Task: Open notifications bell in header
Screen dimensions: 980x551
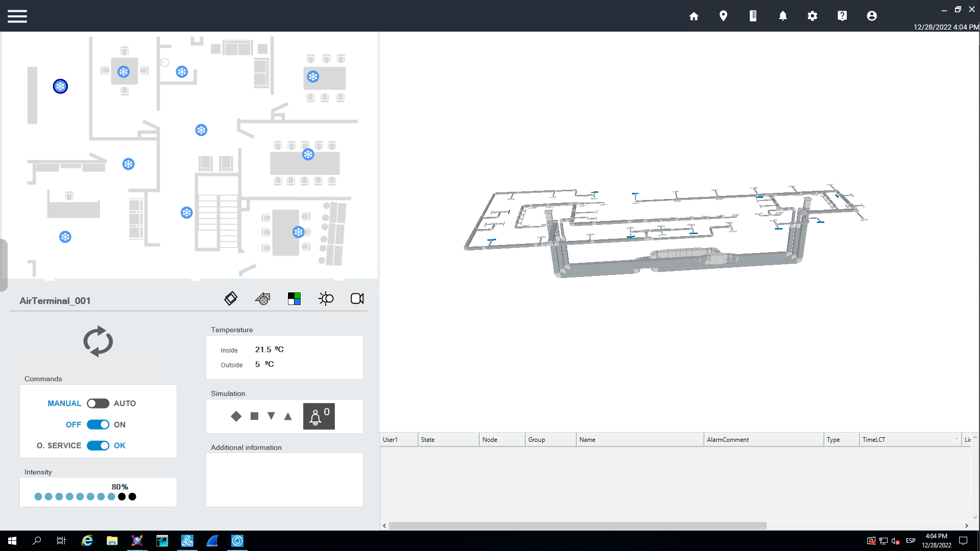Action: [782, 16]
